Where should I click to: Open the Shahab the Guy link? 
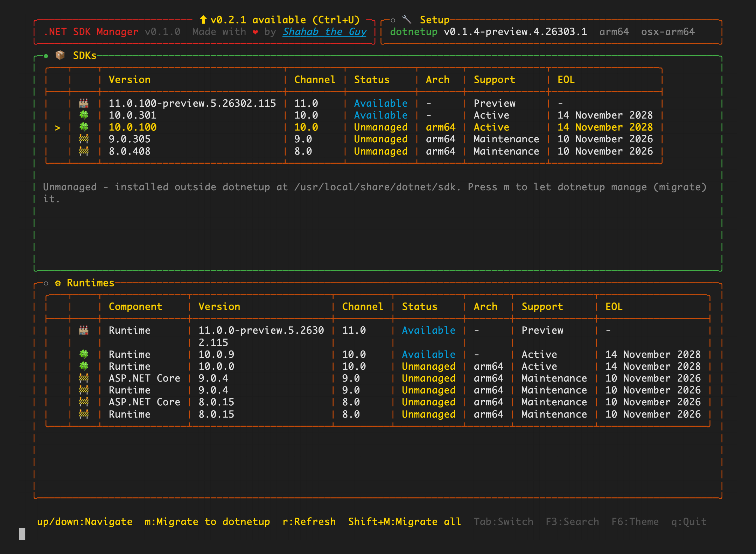coord(324,32)
